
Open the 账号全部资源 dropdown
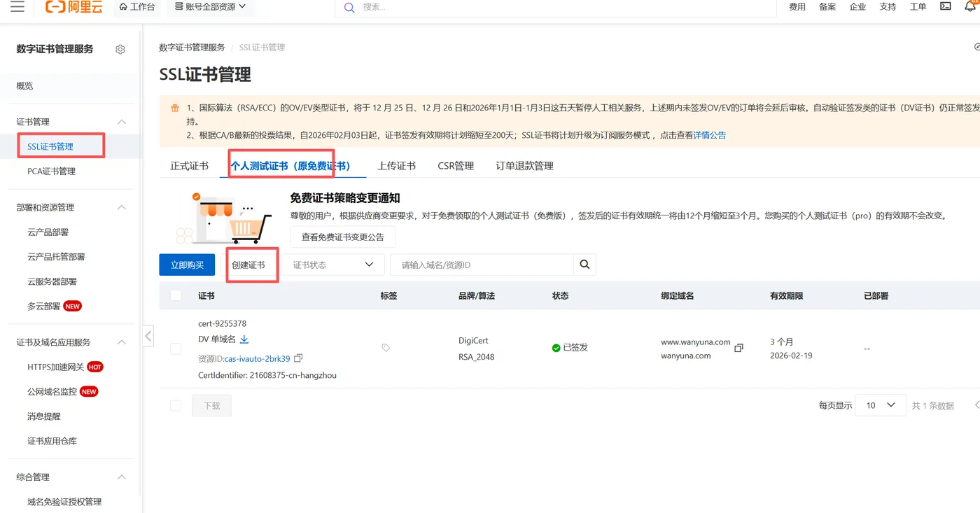(210, 7)
